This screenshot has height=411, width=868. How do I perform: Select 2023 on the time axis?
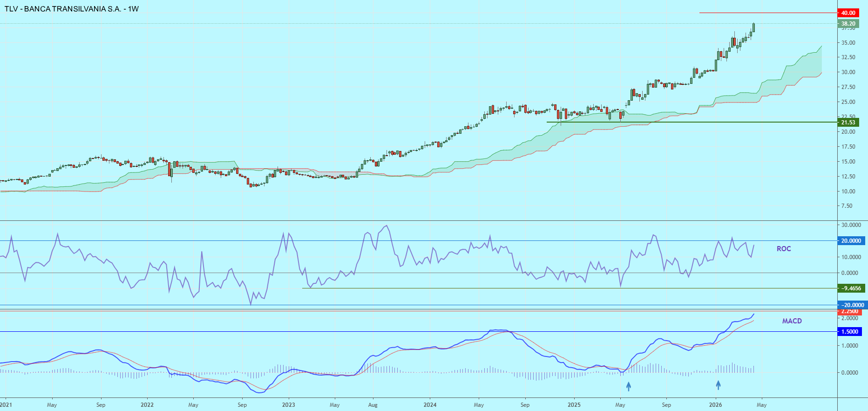[x=288, y=404]
